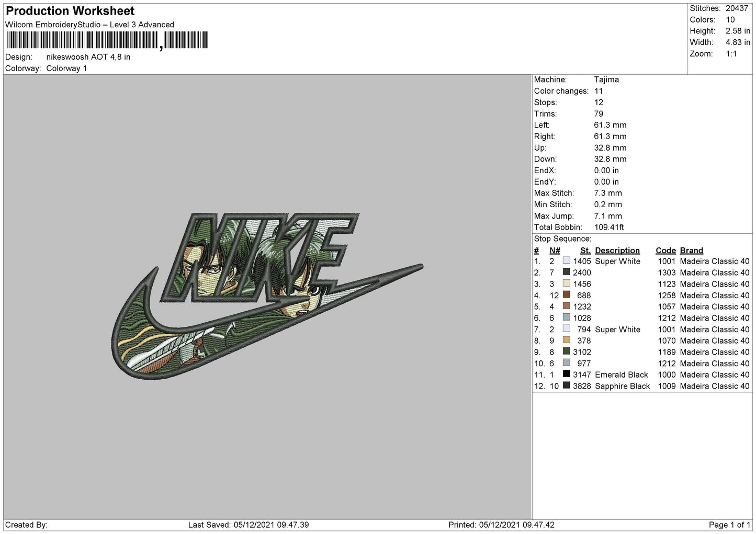756x534 pixels.
Task: Click the Code column header
Action: (x=665, y=251)
